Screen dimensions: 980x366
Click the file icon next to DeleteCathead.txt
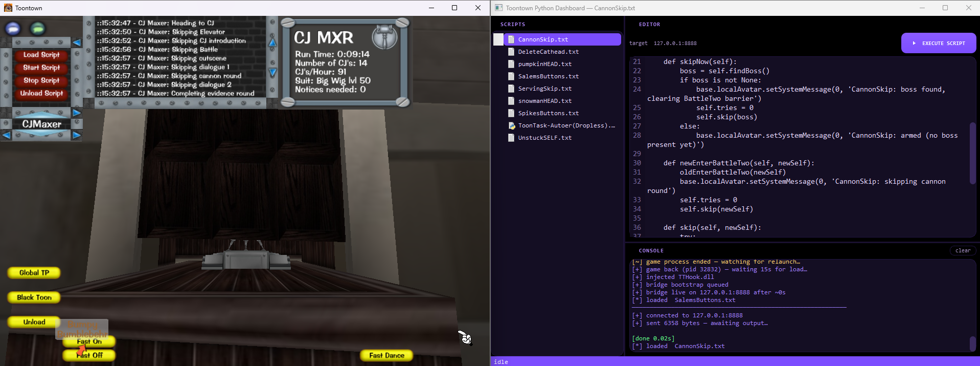(511, 52)
